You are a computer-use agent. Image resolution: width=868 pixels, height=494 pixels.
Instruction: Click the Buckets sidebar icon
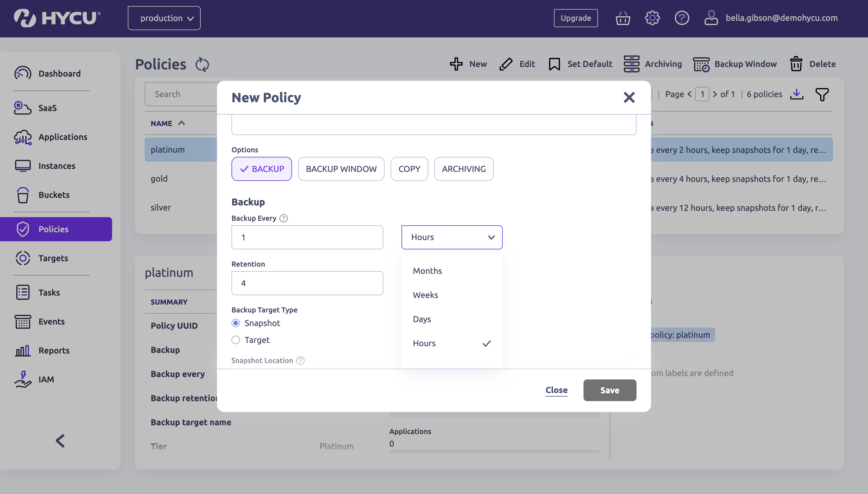pyautogui.click(x=22, y=195)
